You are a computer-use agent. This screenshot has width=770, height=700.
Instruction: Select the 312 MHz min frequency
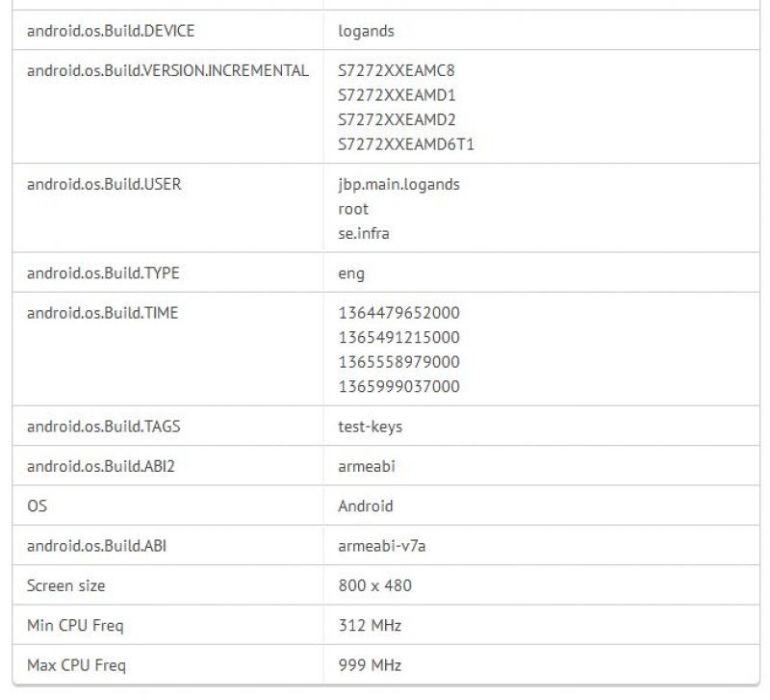tap(370, 625)
